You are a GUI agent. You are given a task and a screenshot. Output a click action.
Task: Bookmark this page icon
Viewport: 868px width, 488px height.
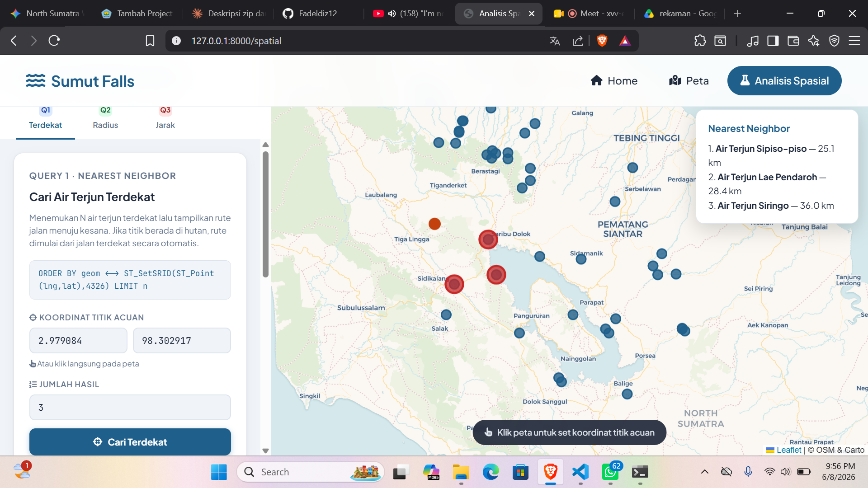150,41
